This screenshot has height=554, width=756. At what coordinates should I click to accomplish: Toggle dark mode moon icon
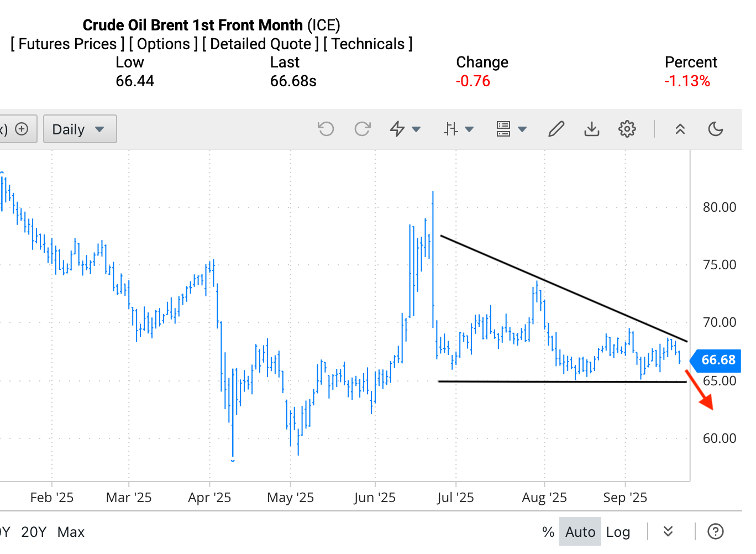[716, 129]
